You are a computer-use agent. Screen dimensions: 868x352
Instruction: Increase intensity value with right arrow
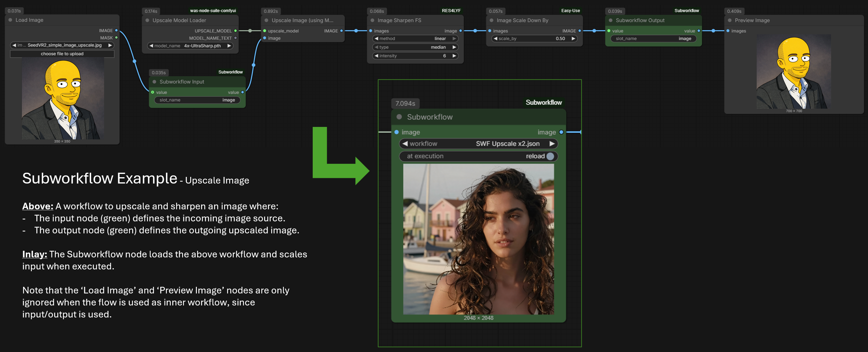tap(454, 56)
